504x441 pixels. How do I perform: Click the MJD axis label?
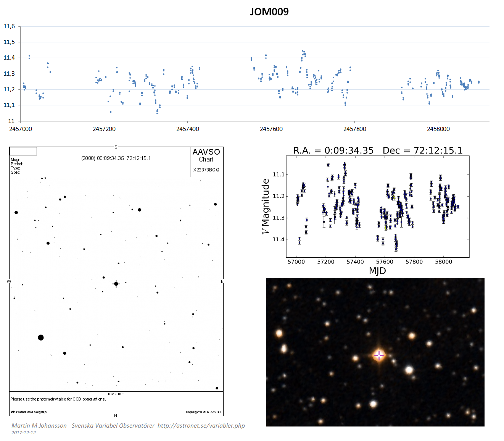pyautogui.click(x=377, y=271)
